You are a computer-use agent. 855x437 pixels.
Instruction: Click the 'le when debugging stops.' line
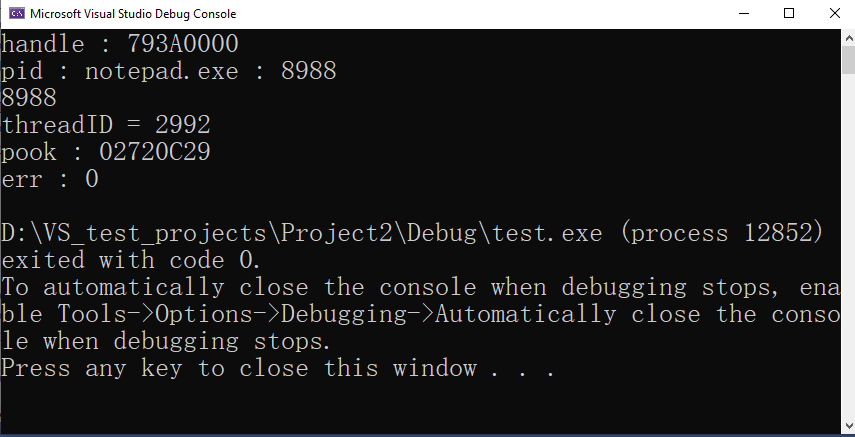166,342
